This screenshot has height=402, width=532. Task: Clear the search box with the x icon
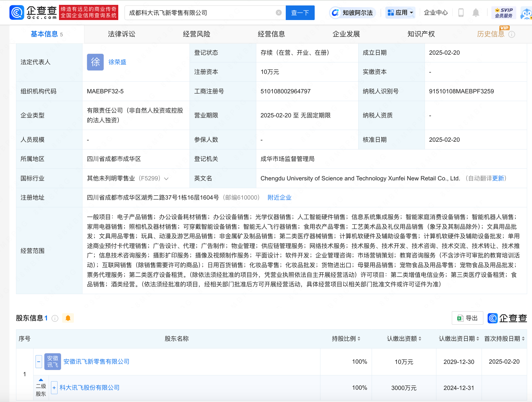[x=278, y=13]
